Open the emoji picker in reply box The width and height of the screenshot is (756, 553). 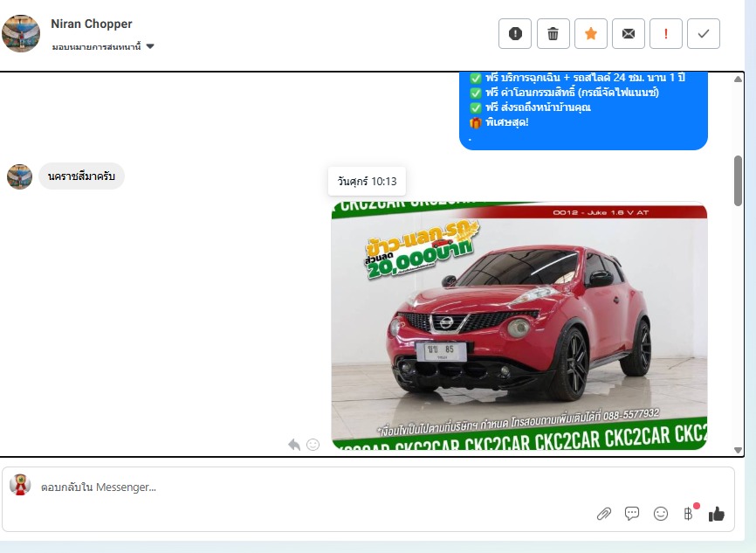click(x=661, y=514)
